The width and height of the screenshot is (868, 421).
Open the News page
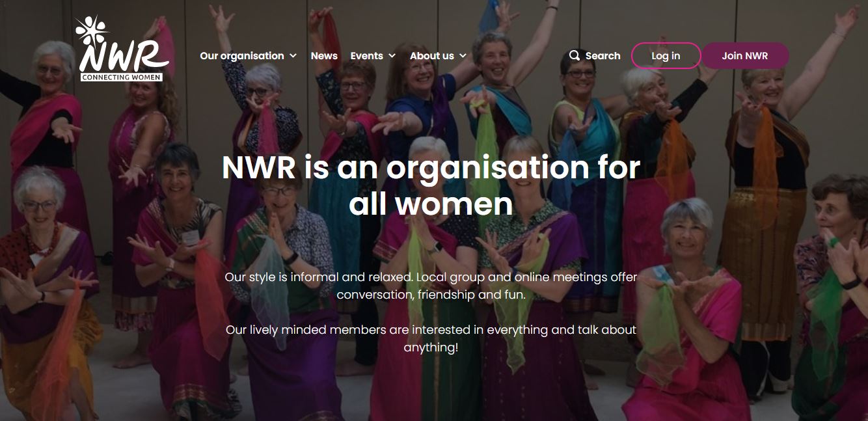324,56
